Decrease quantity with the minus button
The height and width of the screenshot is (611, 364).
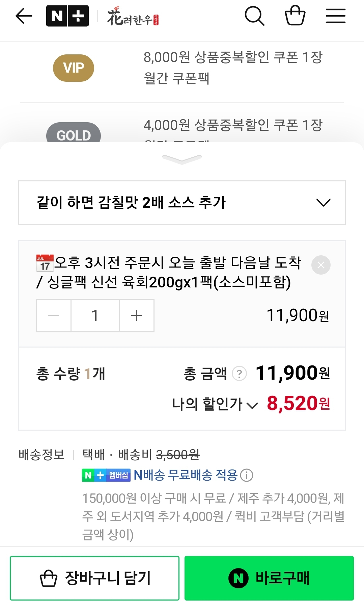[x=54, y=315]
